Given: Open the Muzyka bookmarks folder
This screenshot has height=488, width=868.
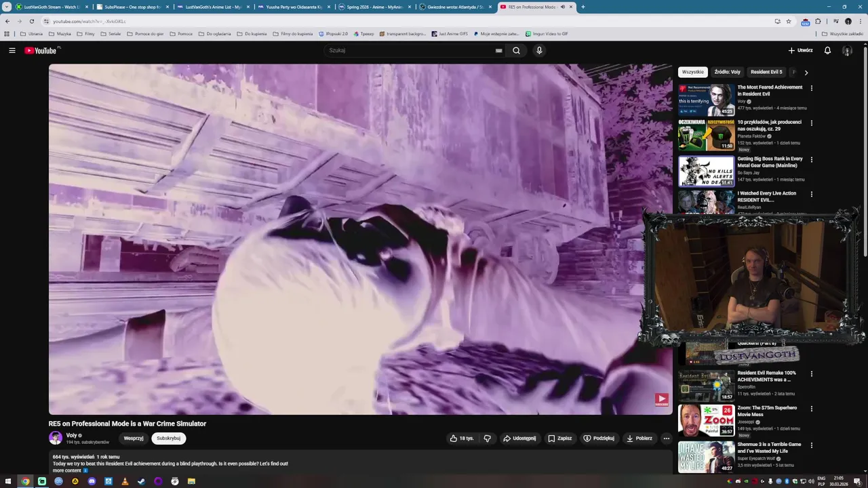Looking at the screenshot, I should [x=60, y=33].
